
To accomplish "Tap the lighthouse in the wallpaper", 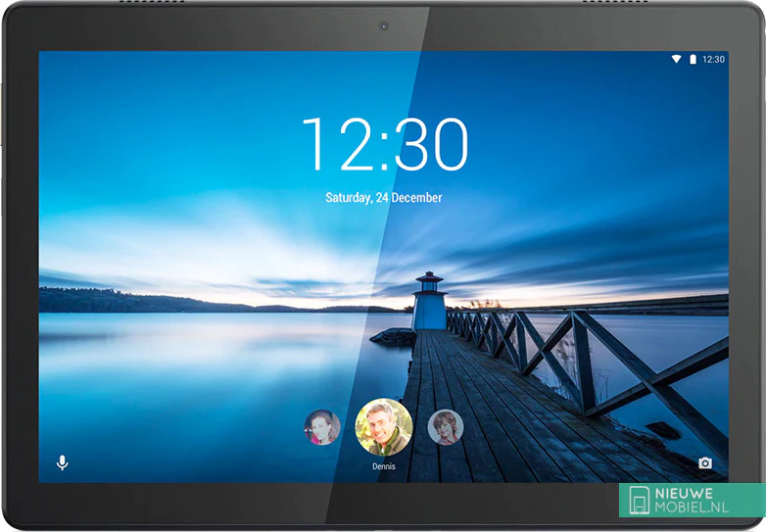I will click(429, 302).
